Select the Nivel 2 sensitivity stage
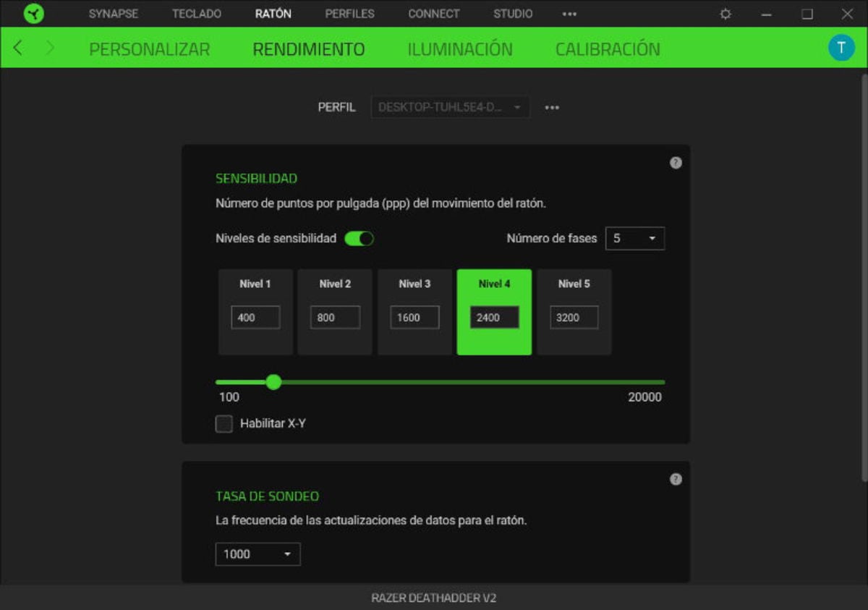 point(334,311)
